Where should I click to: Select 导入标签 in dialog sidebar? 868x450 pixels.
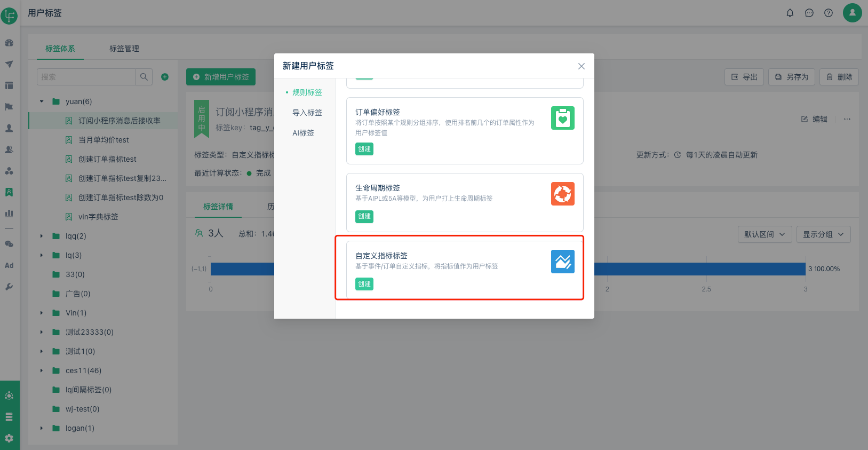point(307,113)
